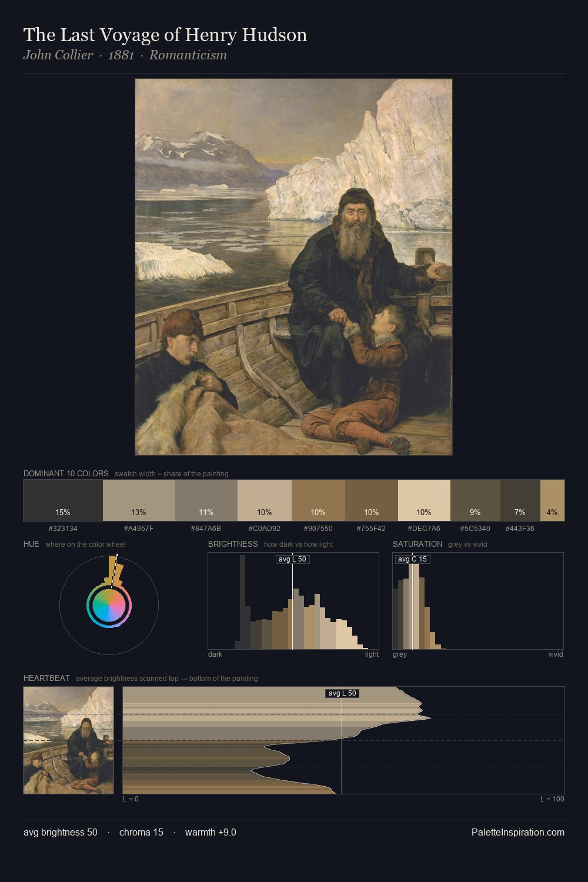The height and width of the screenshot is (882, 588).
Task: Click the "chroma 15" footer stat
Action: tap(141, 832)
